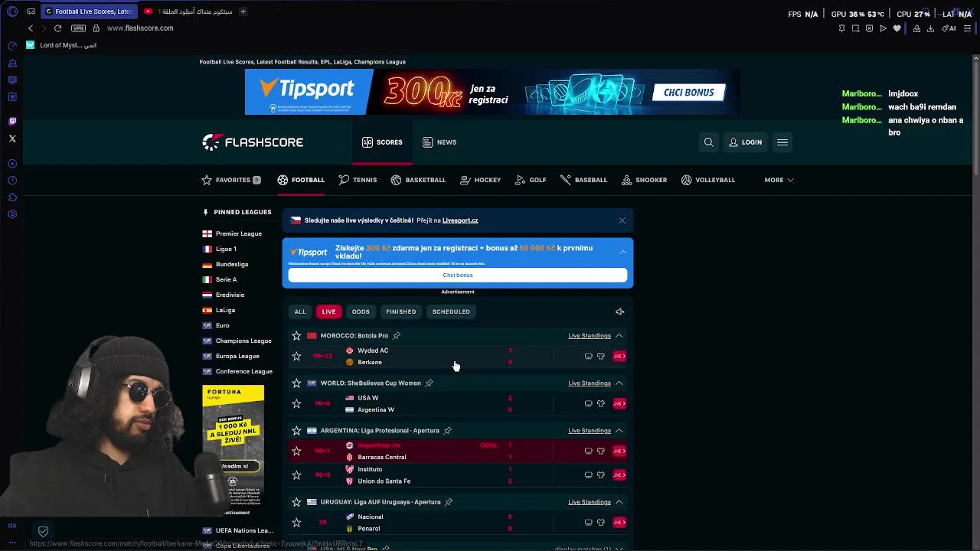Open LaLiga pinned league
This screenshot has height=551, width=980.
click(x=219, y=310)
